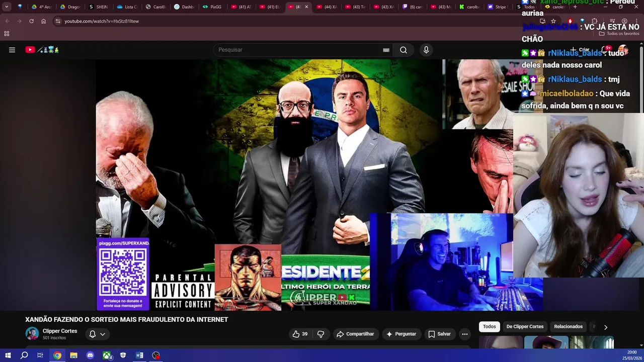Click the Clipper Cortes channel avatar
Viewport: 644px width, 362px height.
(32, 334)
